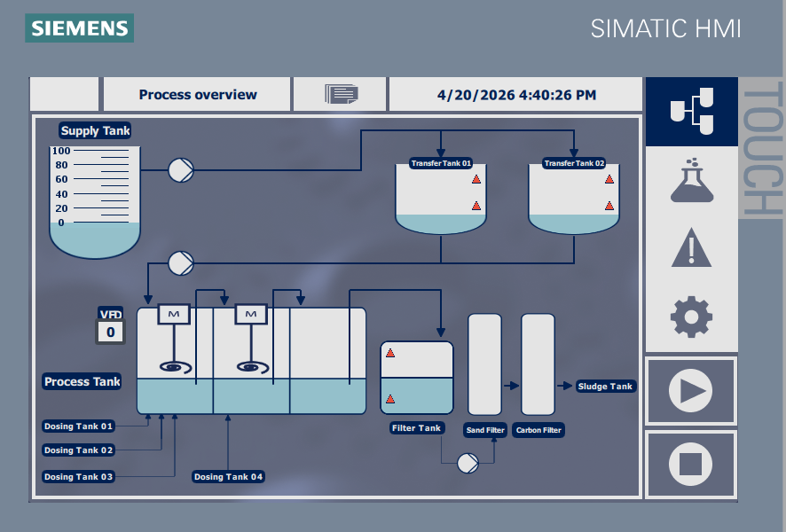Open the laboratory flask recipe screen
Screen dimensions: 786x532
(x=692, y=180)
